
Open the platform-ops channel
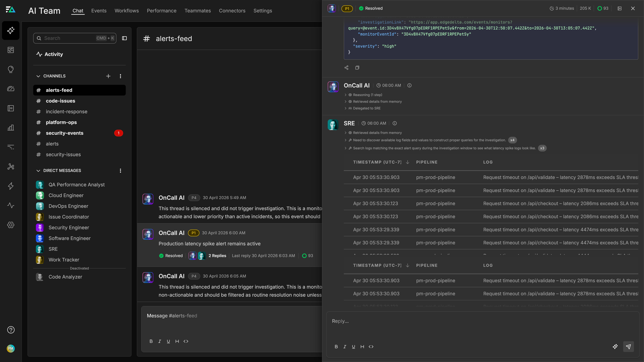click(x=79, y=122)
